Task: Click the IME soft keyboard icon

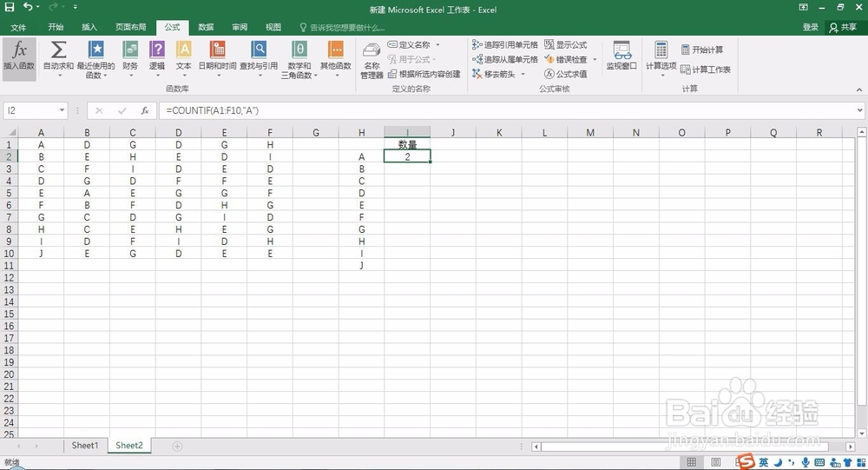Action: (819, 462)
